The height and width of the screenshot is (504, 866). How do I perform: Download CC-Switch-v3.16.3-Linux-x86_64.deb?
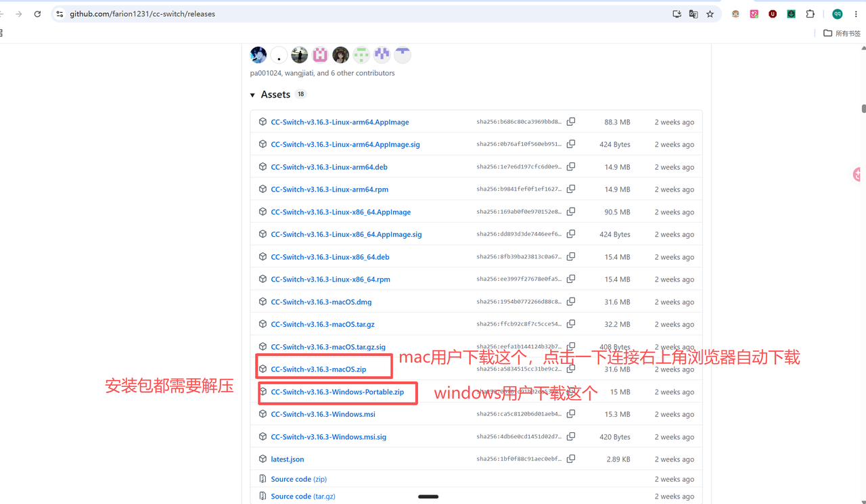point(330,256)
